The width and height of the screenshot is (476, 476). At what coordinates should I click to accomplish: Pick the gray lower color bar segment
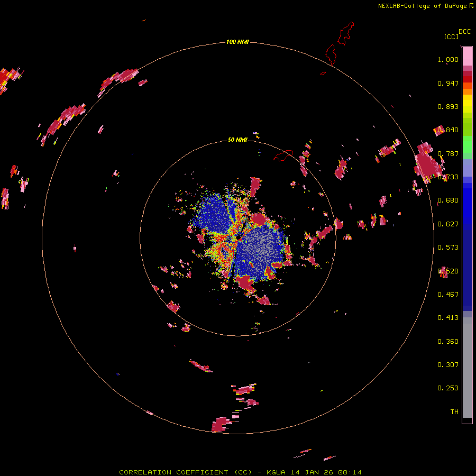[467, 368]
